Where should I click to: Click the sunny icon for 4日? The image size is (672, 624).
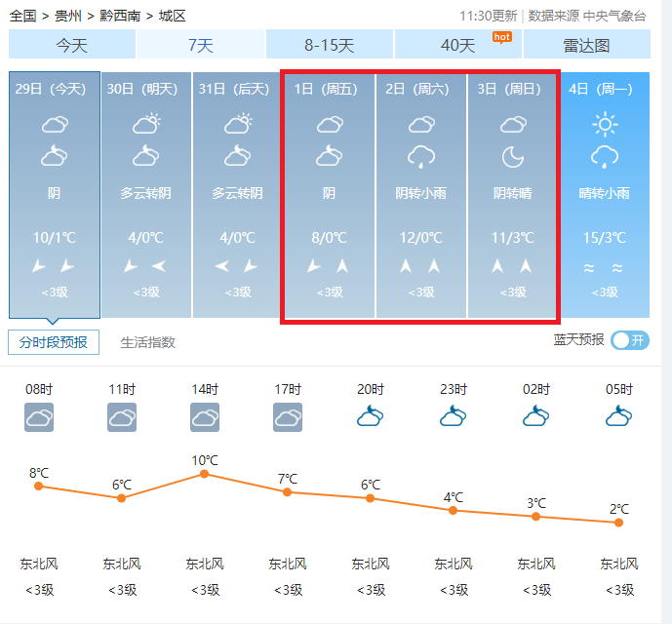[605, 124]
